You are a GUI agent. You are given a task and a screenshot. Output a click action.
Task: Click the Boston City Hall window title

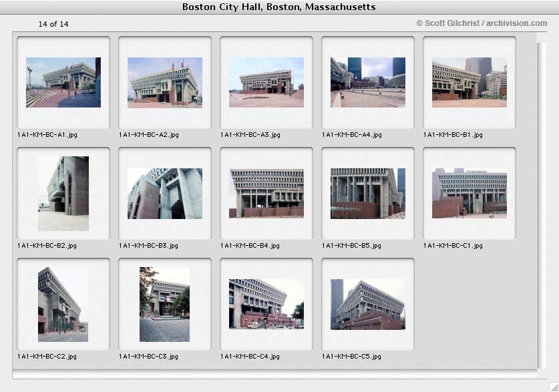278,7
